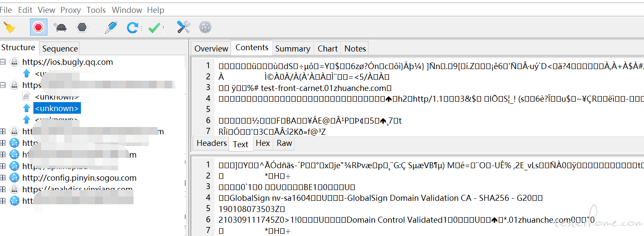Expand the analytics.yinxiang.com node
The height and width of the screenshot is (236, 644).
3,189
